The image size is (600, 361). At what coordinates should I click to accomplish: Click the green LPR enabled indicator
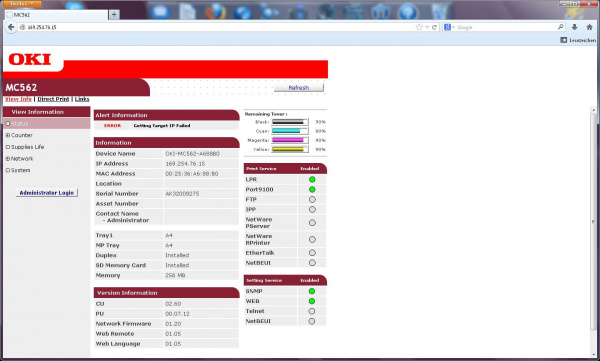click(x=312, y=179)
